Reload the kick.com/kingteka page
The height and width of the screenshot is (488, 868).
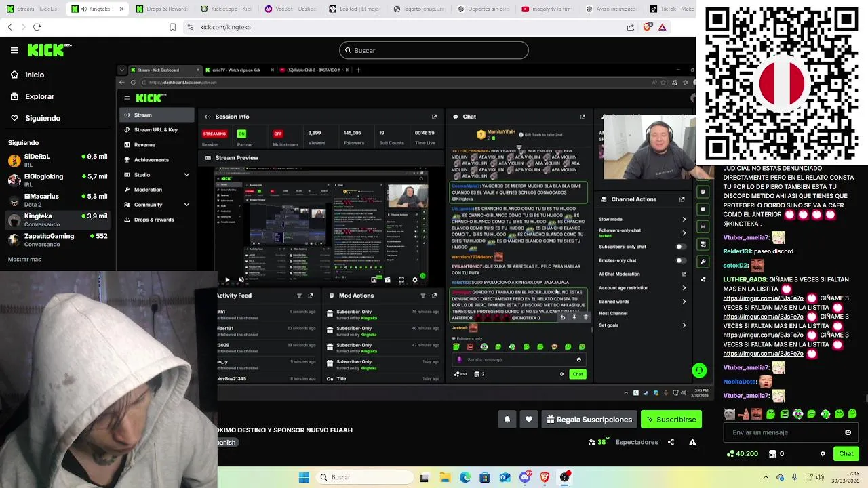coord(37,27)
